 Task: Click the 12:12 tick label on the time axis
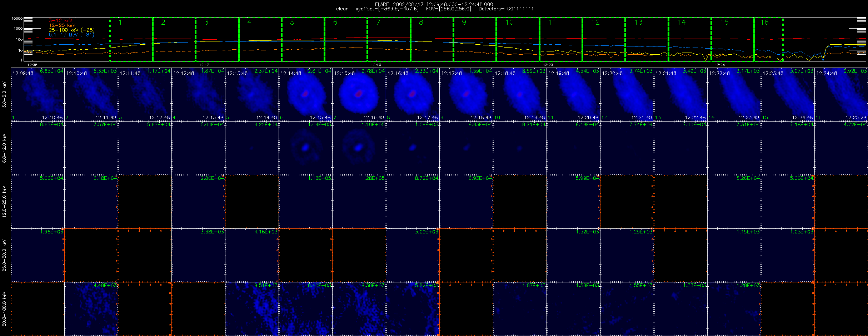click(204, 65)
